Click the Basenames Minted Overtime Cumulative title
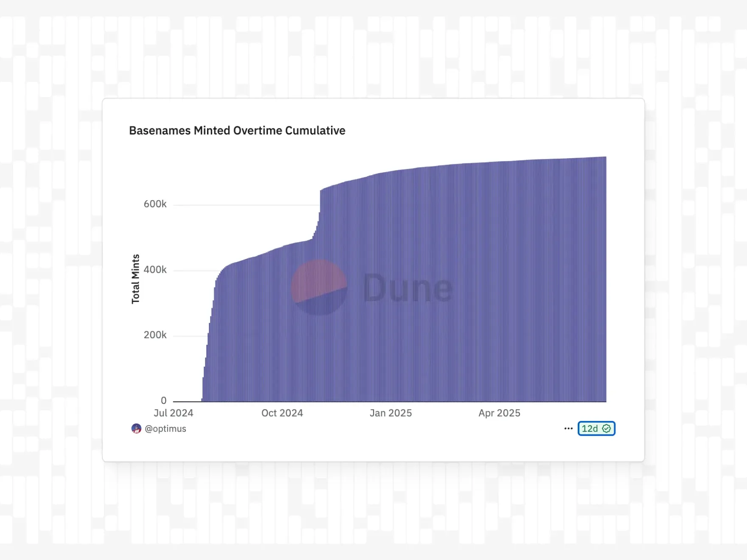The width and height of the screenshot is (747, 560). coord(237,131)
